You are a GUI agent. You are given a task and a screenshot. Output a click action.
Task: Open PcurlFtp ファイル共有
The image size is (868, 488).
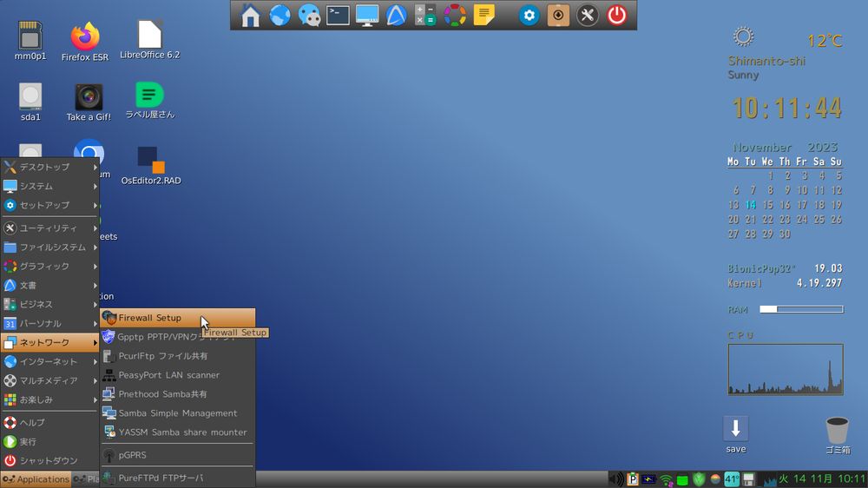tap(178, 356)
